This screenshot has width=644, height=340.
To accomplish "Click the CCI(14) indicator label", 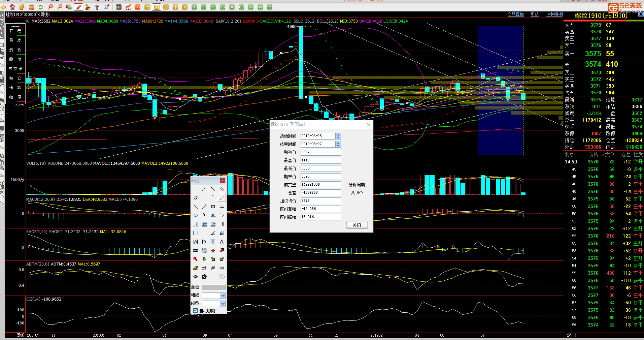I will coord(34,299).
